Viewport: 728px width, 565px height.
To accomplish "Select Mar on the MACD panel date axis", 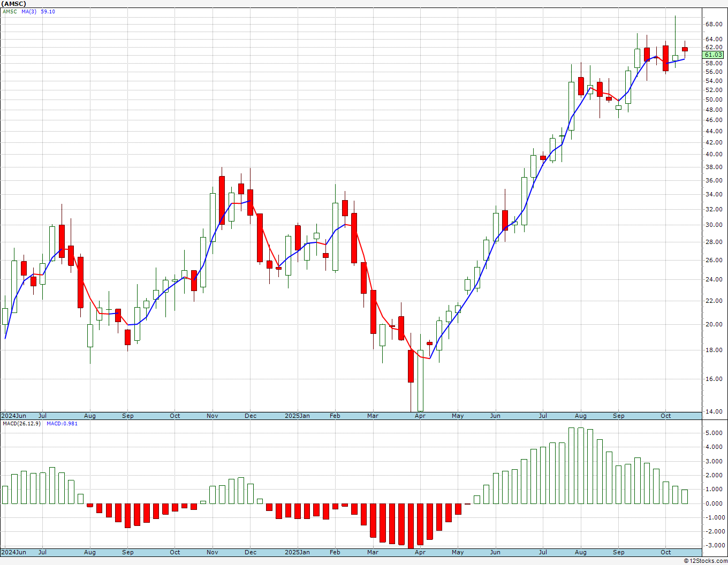I will (x=373, y=552).
